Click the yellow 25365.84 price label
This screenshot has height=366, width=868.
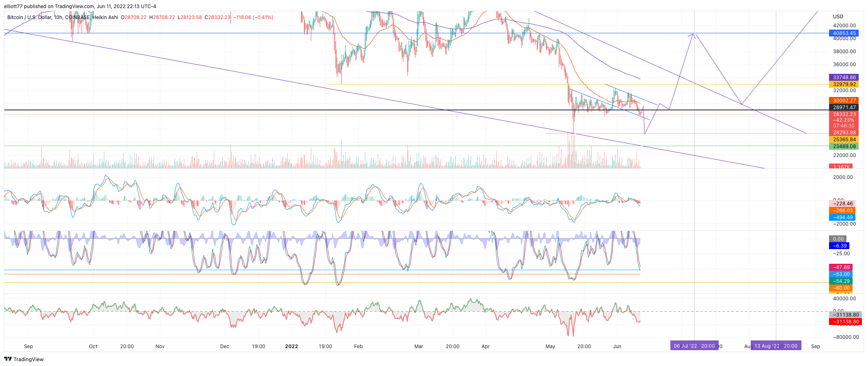[844, 140]
